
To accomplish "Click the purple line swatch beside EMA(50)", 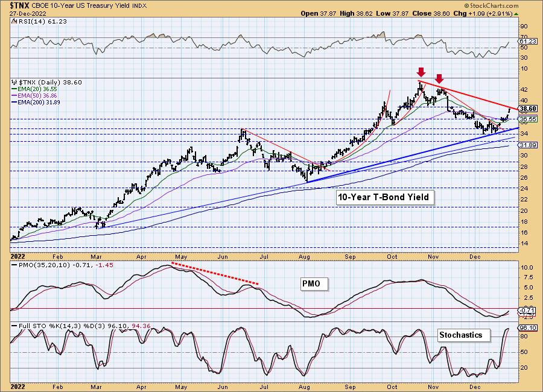I will tap(14, 95).
